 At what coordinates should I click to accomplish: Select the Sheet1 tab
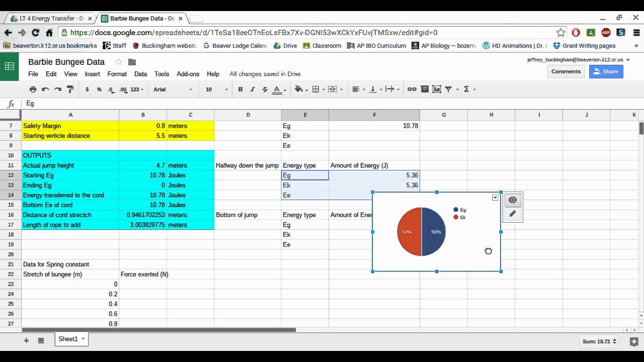(70, 339)
